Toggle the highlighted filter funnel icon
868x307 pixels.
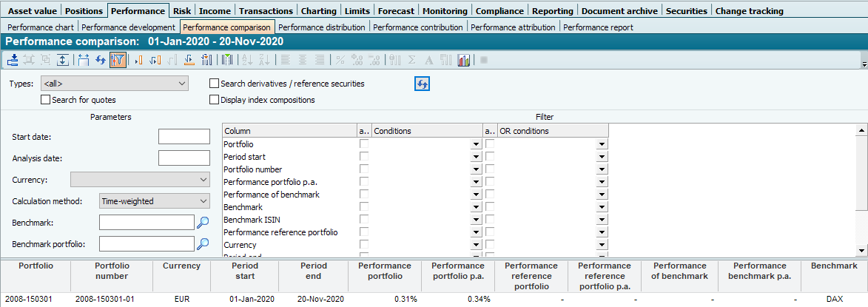[x=117, y=61]
